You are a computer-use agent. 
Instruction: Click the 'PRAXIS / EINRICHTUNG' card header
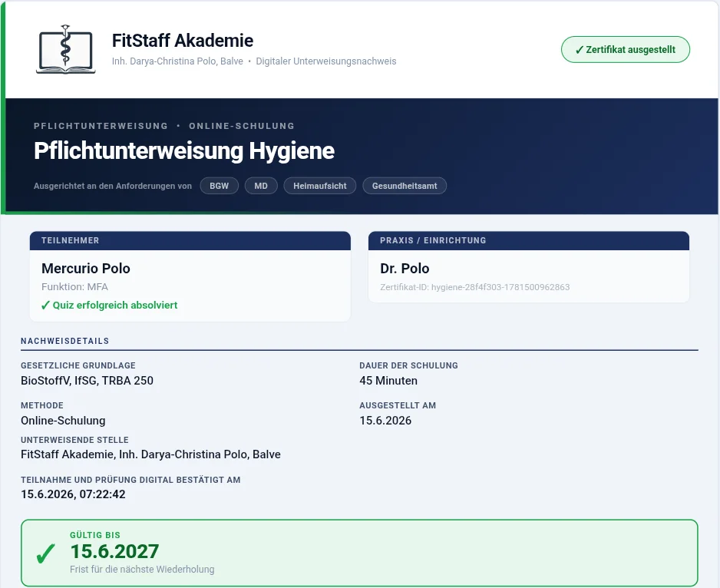click(x=529, y=241)
